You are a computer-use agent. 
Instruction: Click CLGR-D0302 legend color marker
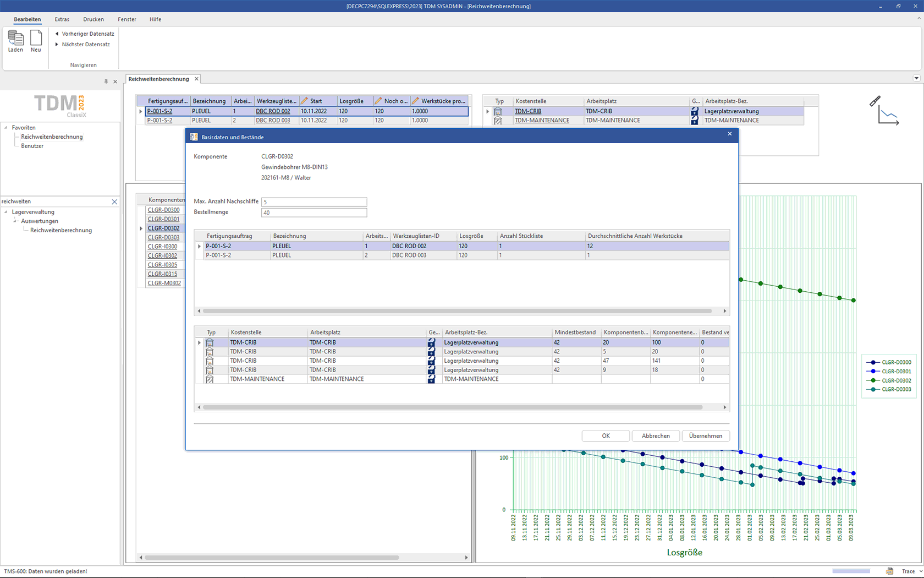pos(873,381)
